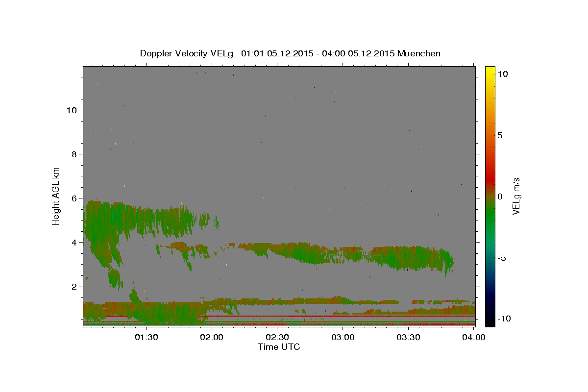Click the red horizontal band near the ground
The image size is (588, 392).
click(338, 317)
